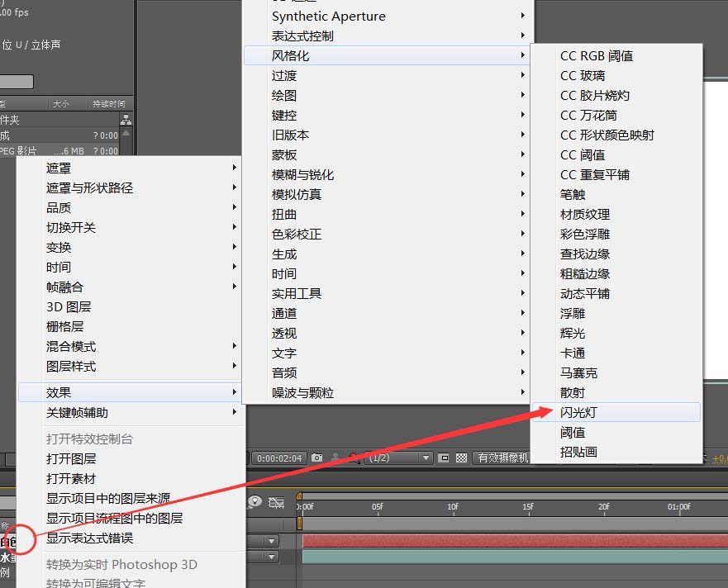Take a snapshot with the camera icon

pyautogui.click(x=317, y=458)
